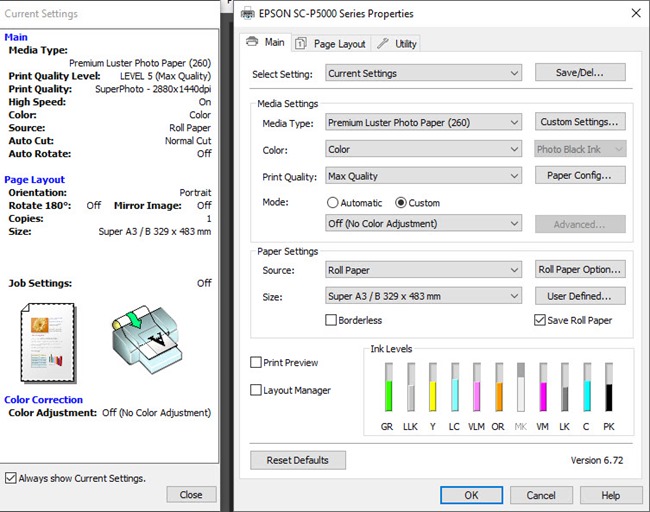Image resolution: width=650 pixels, height=512 pixels.
Task: Click the Reset Defaults button
Action: 298,460
